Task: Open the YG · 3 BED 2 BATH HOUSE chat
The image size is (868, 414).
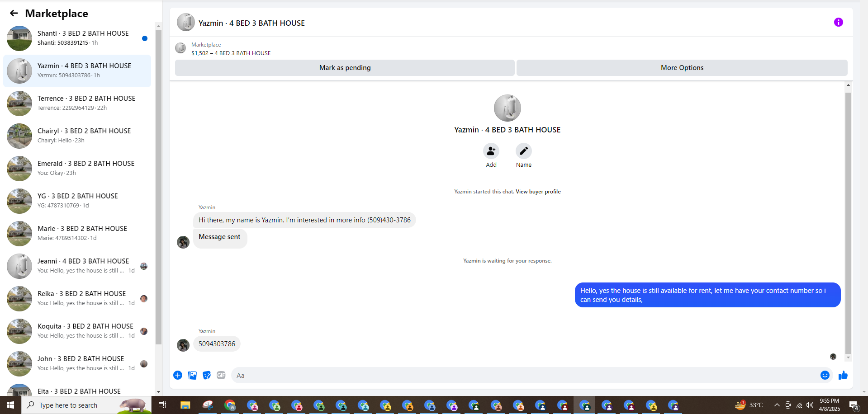Action: tap(77, 201)
